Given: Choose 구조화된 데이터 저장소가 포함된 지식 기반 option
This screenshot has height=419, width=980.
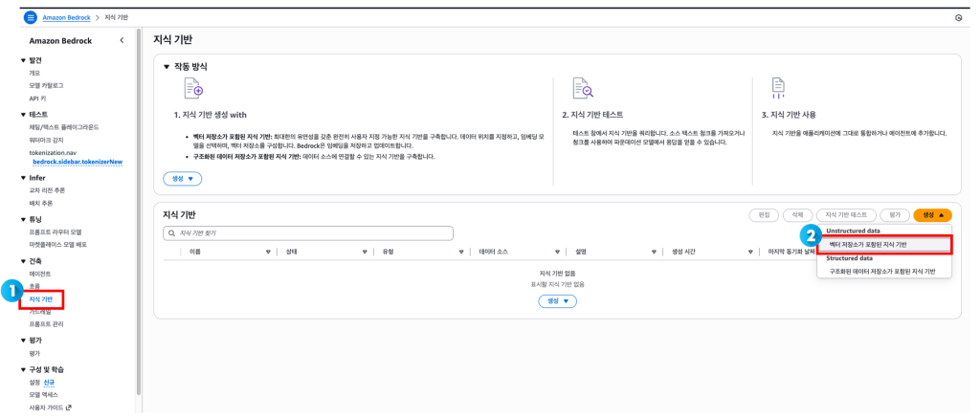Looking at the screenshot, I should pyautogui.click(x=883, y=271).
